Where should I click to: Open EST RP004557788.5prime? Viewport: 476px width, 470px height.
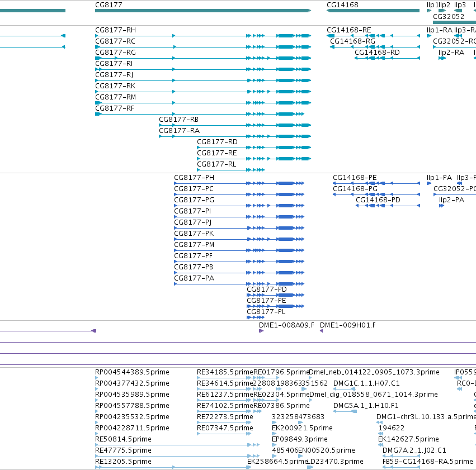(x=132, y=406)
